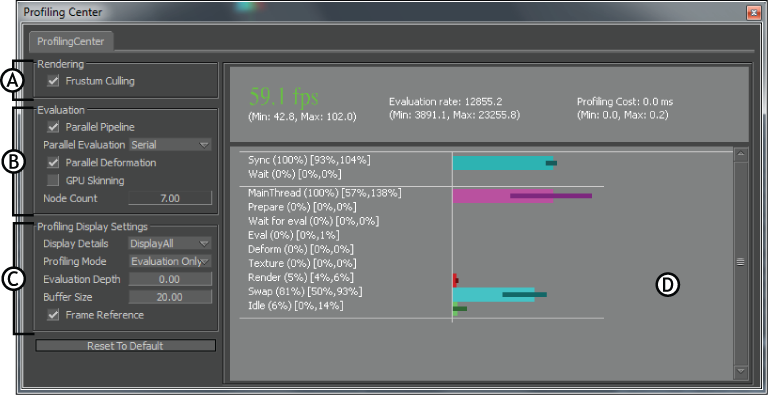The height and width of the screenshot is (395, 768).
Task: Click the cyan Sync timing bar
Action: pyautogui.click(x=503, y=163)
